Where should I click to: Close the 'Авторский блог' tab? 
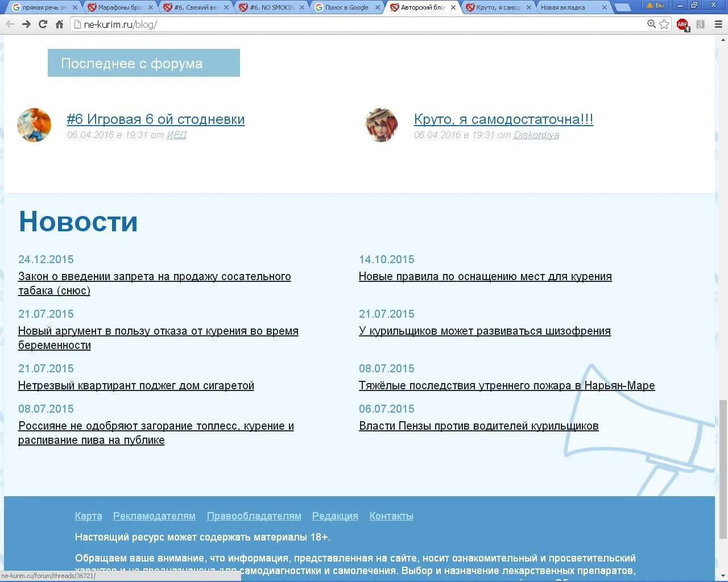pos(453,7)
